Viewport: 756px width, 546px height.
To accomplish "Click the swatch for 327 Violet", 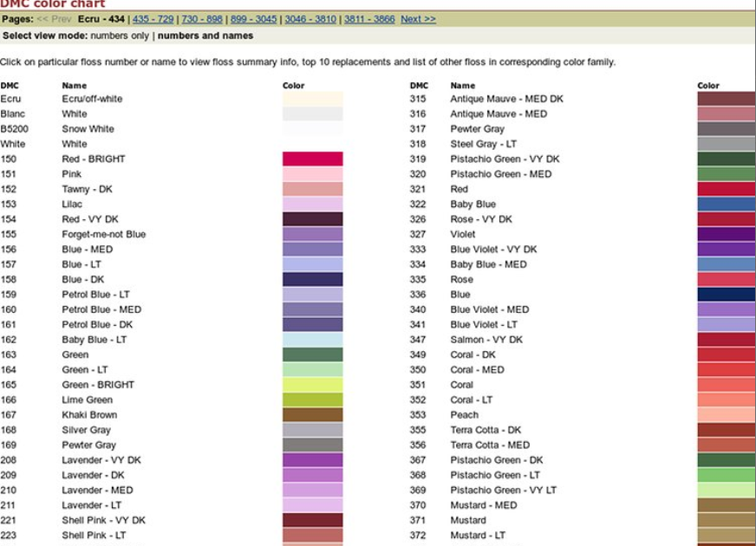I will (x=727, y=234).
